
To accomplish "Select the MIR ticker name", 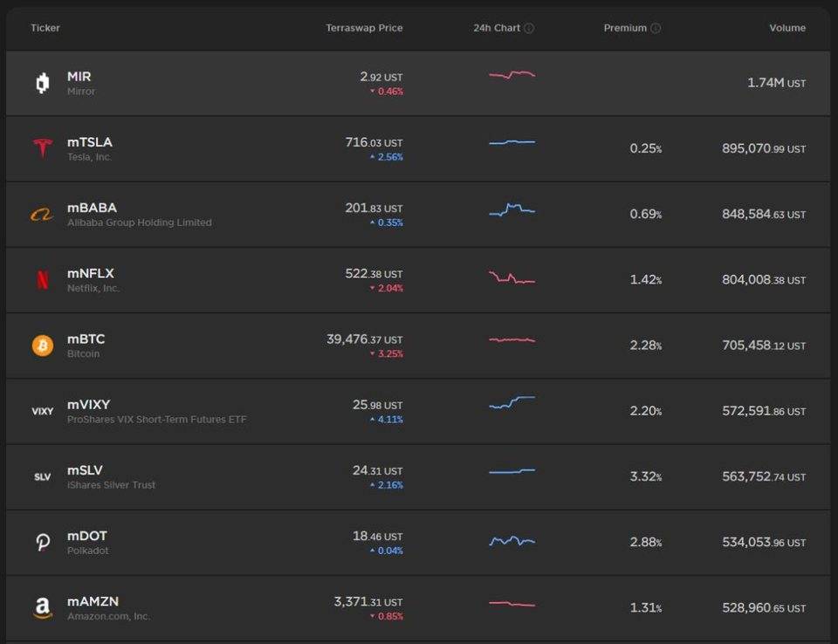I will (79, 77).
